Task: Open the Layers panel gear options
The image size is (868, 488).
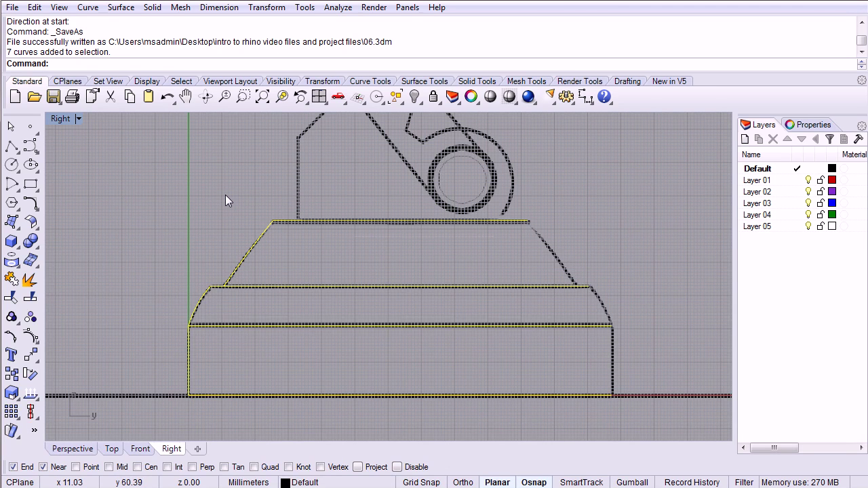Action: coord(862,125)
